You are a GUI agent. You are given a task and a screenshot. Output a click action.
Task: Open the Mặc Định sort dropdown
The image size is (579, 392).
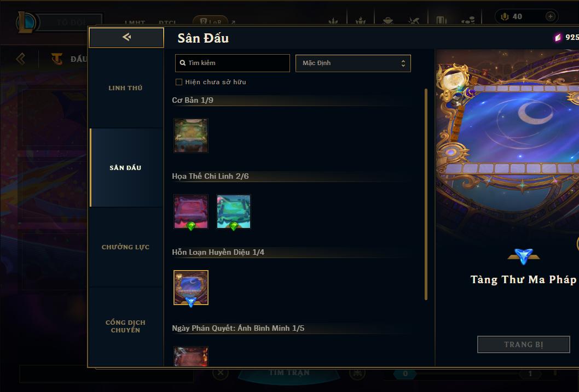[x=353, y=63]
